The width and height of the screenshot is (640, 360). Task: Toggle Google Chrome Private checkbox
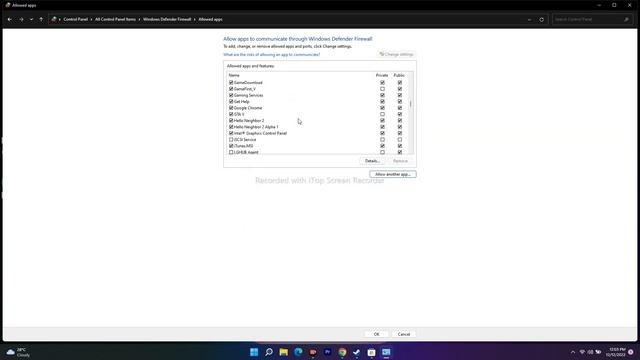[382, 108]
